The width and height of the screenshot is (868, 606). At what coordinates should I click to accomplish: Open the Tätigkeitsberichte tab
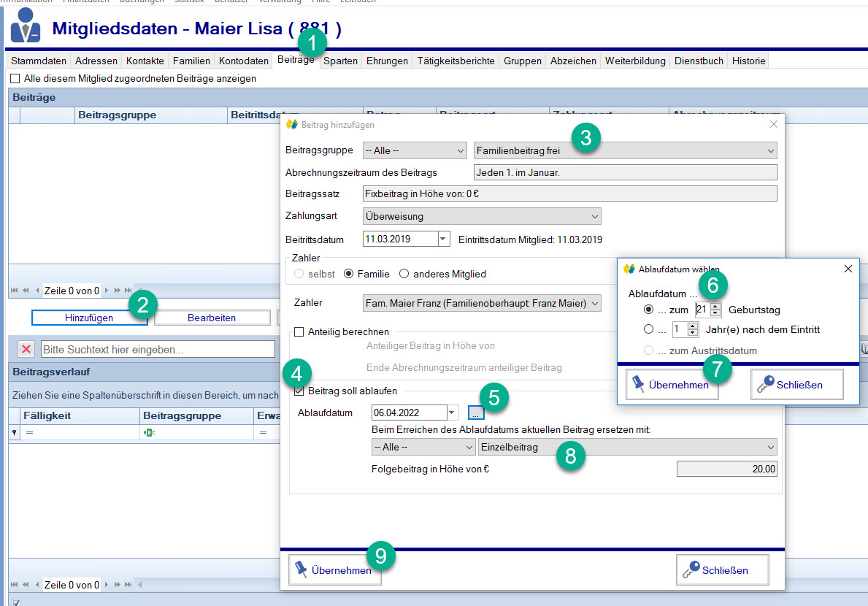pos(456,61)
